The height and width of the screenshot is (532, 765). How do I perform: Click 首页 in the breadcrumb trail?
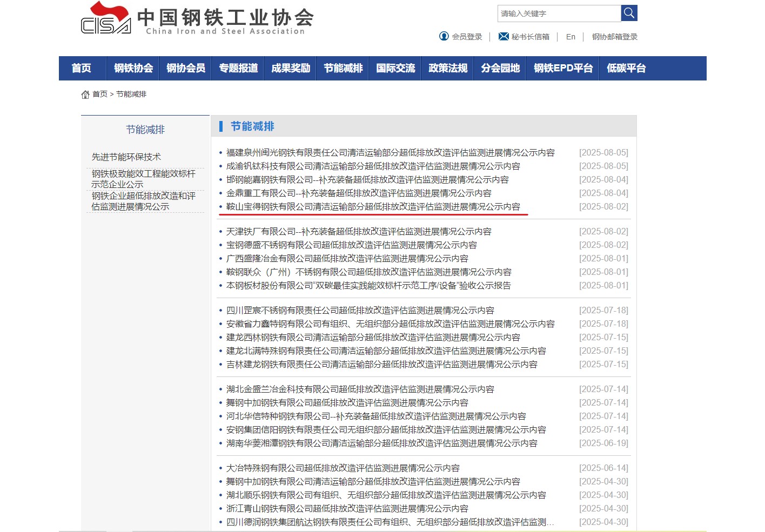click(x=100, y=94)
